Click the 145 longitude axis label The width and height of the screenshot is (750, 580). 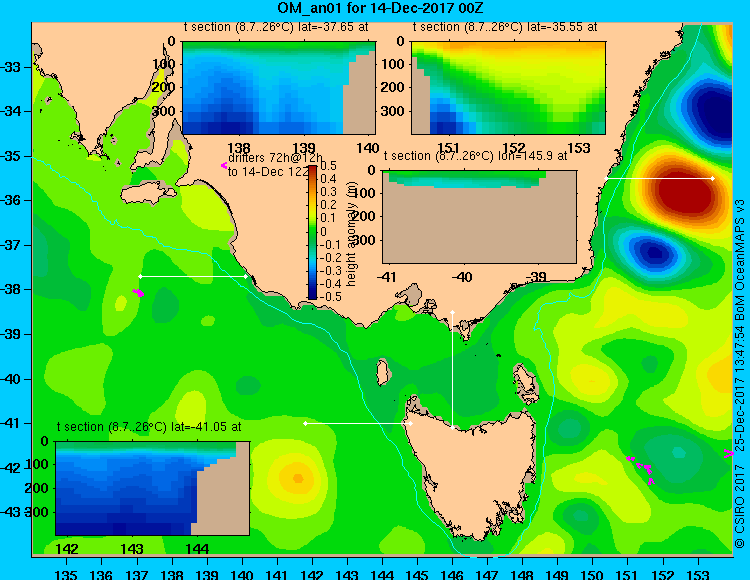tap(417, 574)
